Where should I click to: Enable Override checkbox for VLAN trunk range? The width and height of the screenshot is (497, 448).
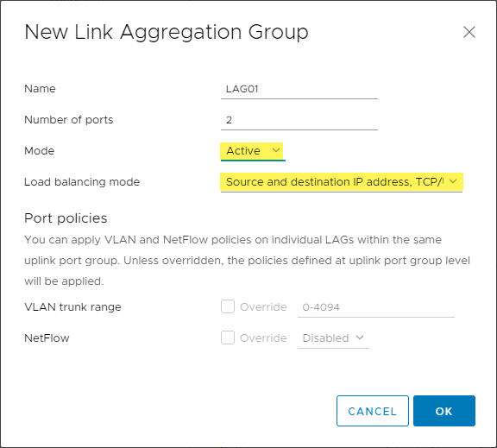228,306
